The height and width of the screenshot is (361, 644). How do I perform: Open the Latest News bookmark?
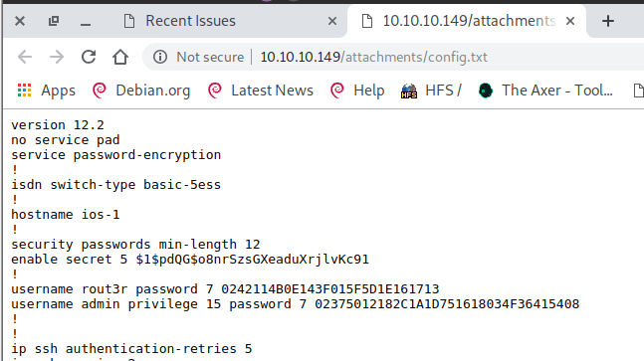[261, 90]
